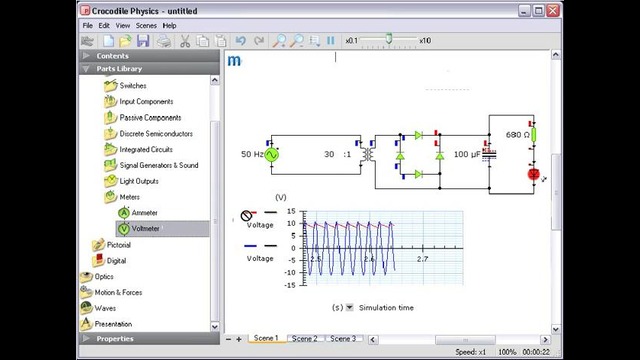Cut selection with the scissors icon
Image resolution: width=640 pixels, height=360 pixels.
pos(185,41)
